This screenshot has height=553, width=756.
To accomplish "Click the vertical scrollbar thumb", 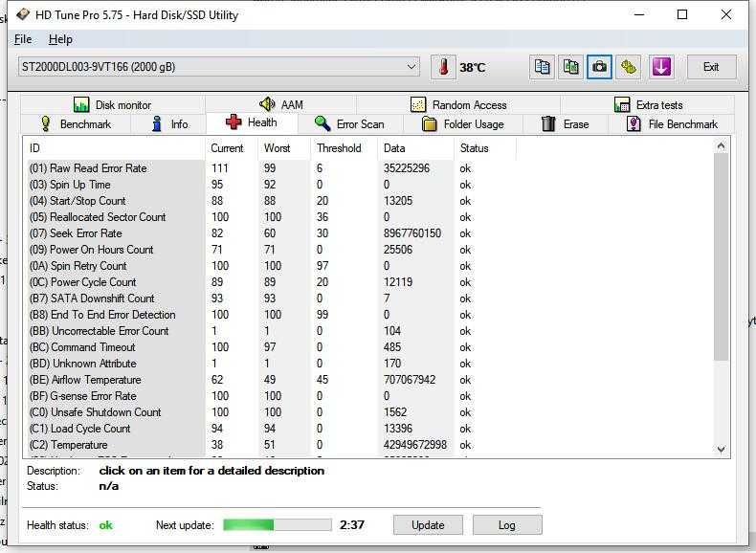I will (721, 257).
